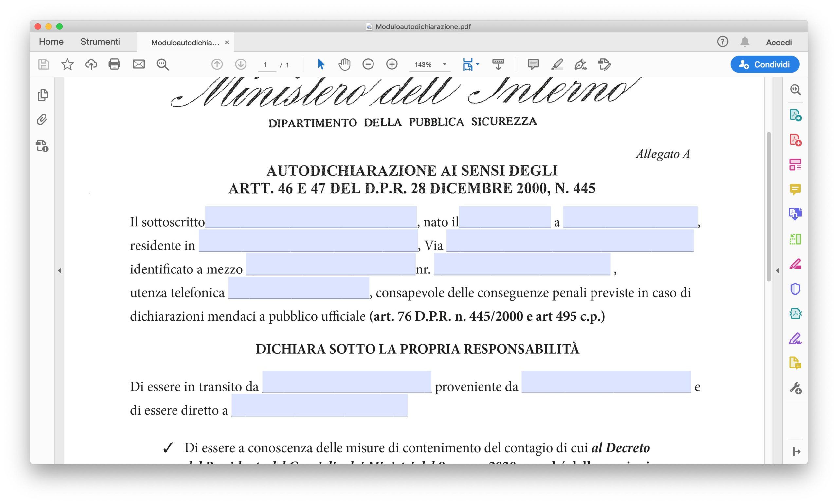The height and width of the screenshot is (504, 838).
Task: Open the 143% zoom level dropdown
Action: [444, 64]
